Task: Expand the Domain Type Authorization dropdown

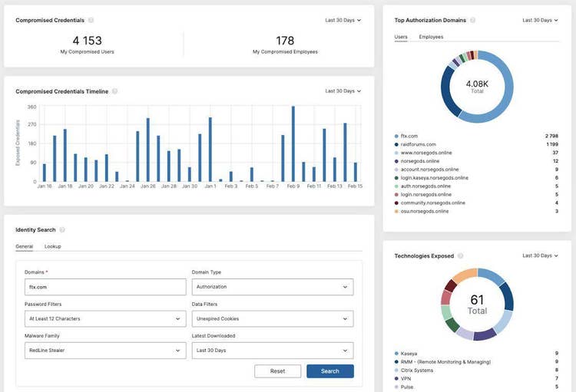Action: coord(272,287)
